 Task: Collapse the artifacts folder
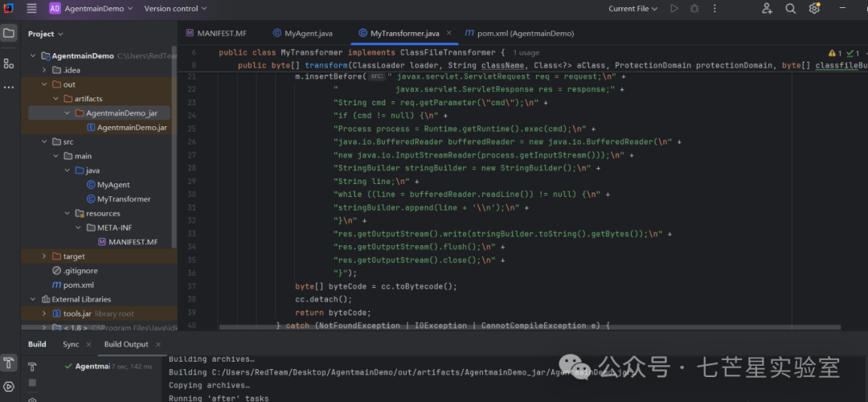[x=55, y=99]
